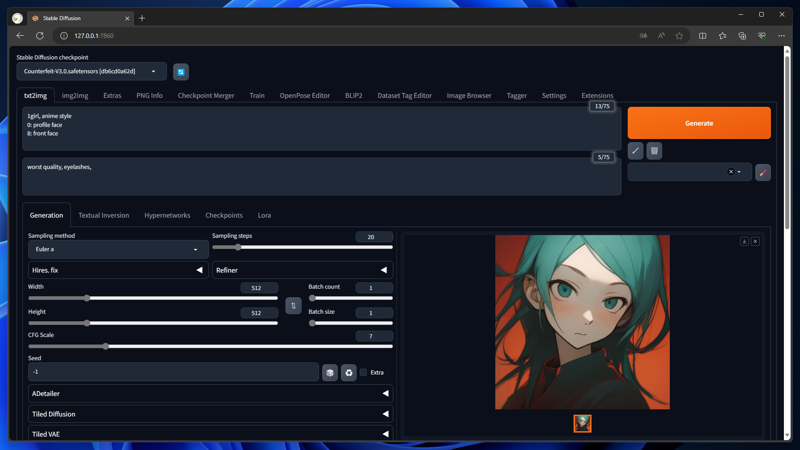The height and width of the screenshot is (450, 800).
Task: Open the Train tab
Action: [x=257, y=95]
